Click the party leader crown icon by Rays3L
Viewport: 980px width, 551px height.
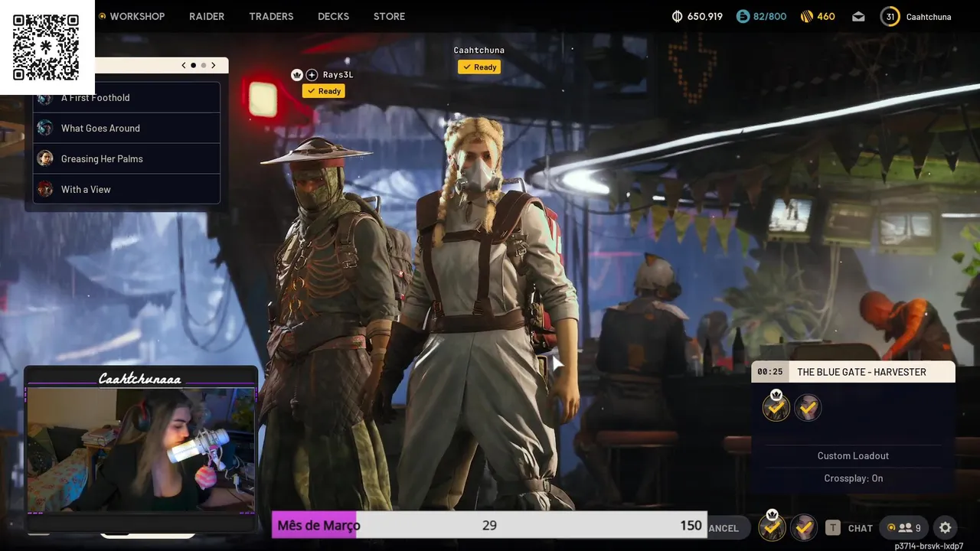coord(297,75)
